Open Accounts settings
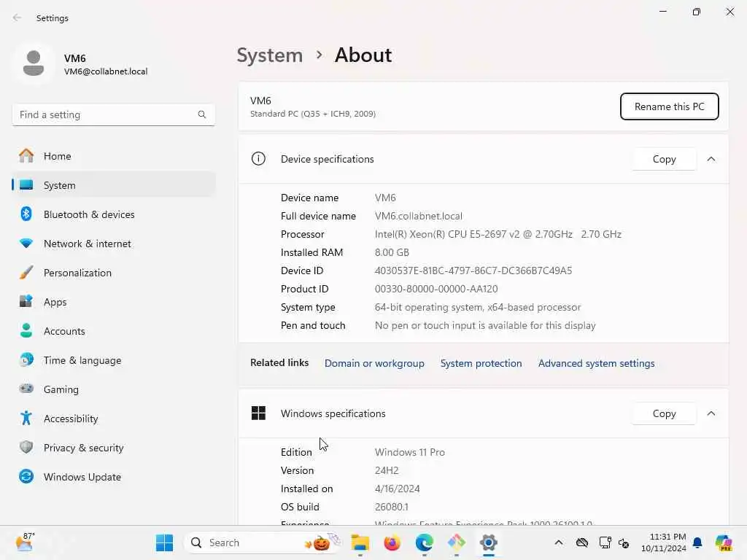The image size is (747, 560). pyautogui.click(x=113, y=331)
